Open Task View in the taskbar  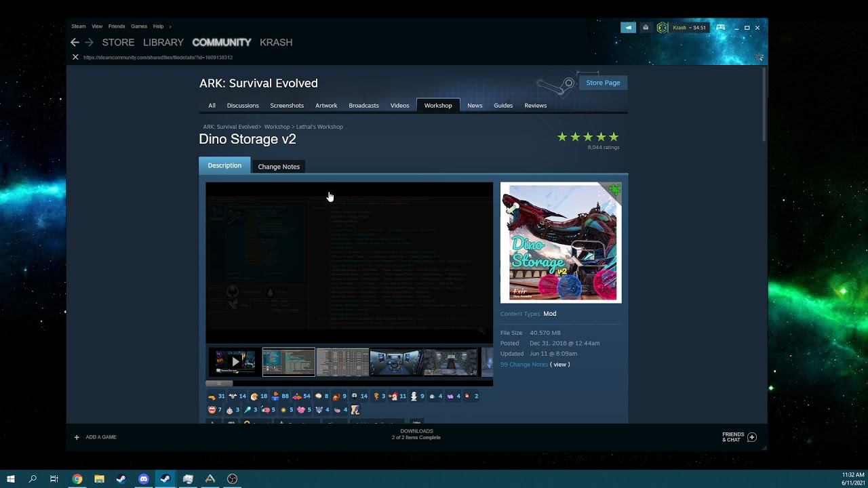54,479
